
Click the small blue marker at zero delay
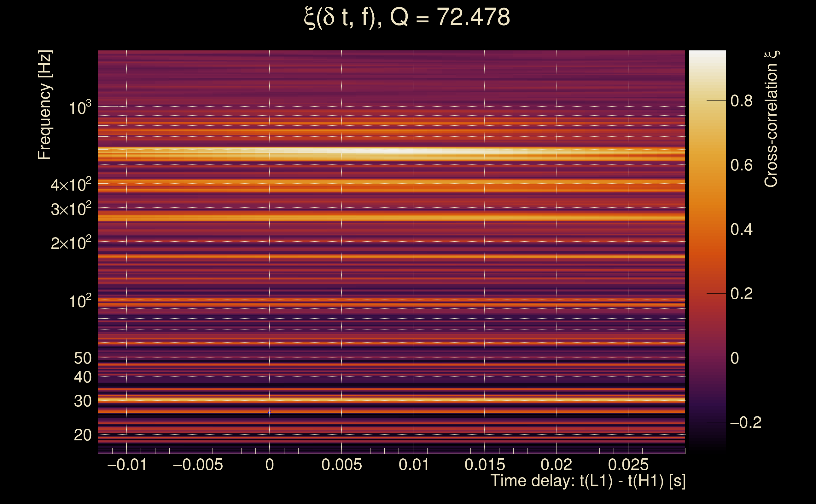(270, 412)
